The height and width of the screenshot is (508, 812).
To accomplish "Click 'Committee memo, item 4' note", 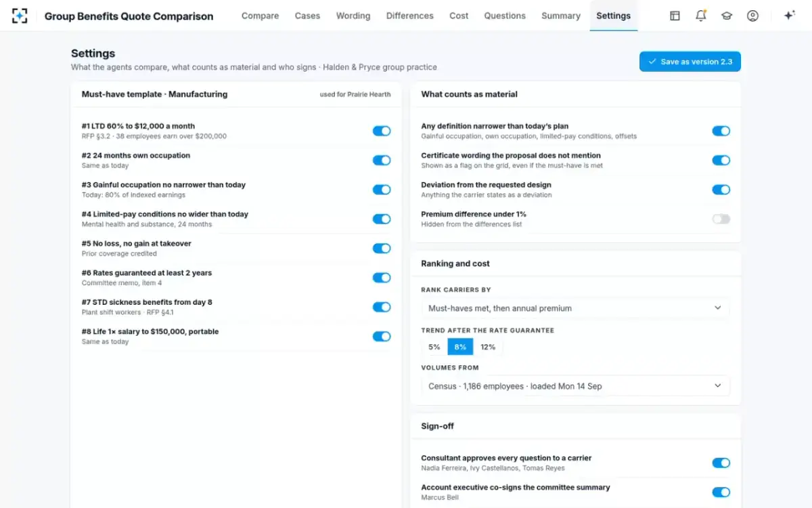I will pos(122,283).
